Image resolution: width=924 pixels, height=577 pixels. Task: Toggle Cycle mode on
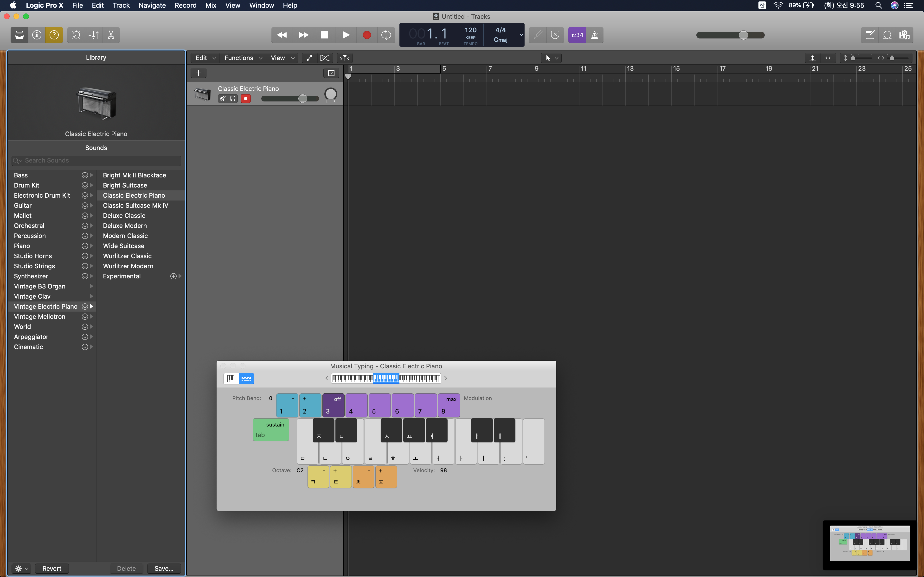[386, 35]
